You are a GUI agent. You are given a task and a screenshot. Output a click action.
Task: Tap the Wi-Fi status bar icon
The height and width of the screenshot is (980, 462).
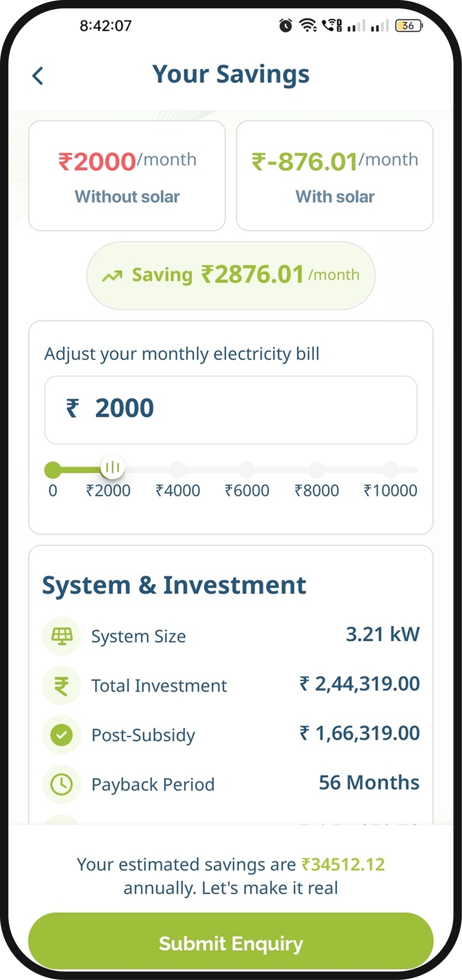pyautogui.click(x=308, y=26)
